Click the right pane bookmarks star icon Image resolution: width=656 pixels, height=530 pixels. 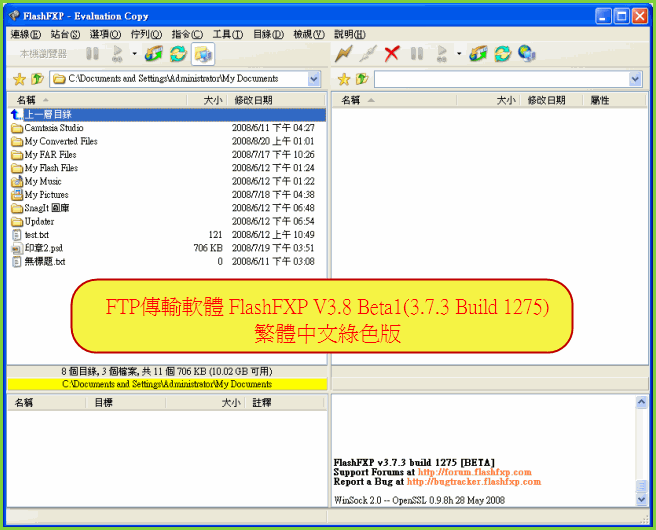point(344,79)
